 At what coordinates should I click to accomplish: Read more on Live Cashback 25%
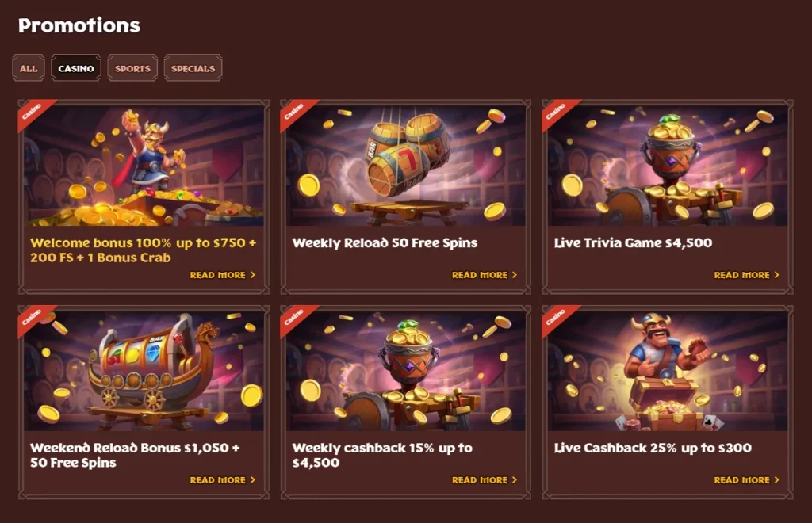point(747,480)
